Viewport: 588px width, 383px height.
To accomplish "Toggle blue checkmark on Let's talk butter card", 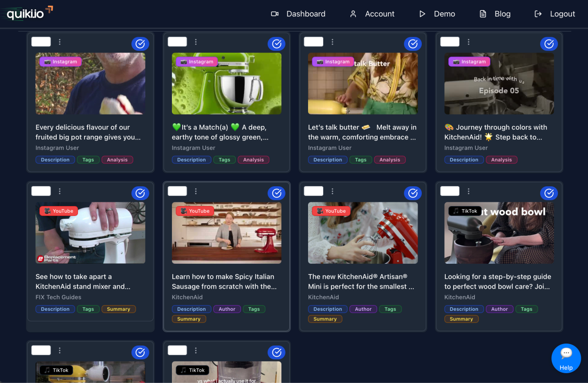I will click(x=413, y=44).
